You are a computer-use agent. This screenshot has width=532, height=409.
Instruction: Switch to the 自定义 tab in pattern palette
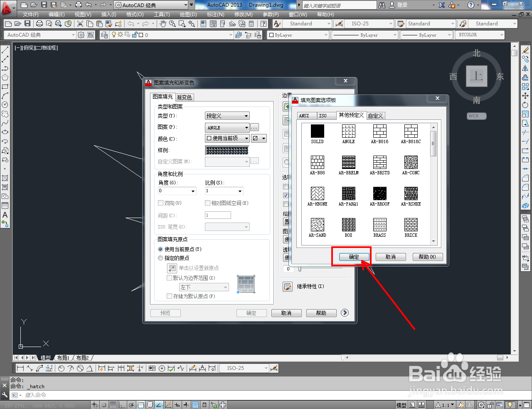[x=376, y=116]
